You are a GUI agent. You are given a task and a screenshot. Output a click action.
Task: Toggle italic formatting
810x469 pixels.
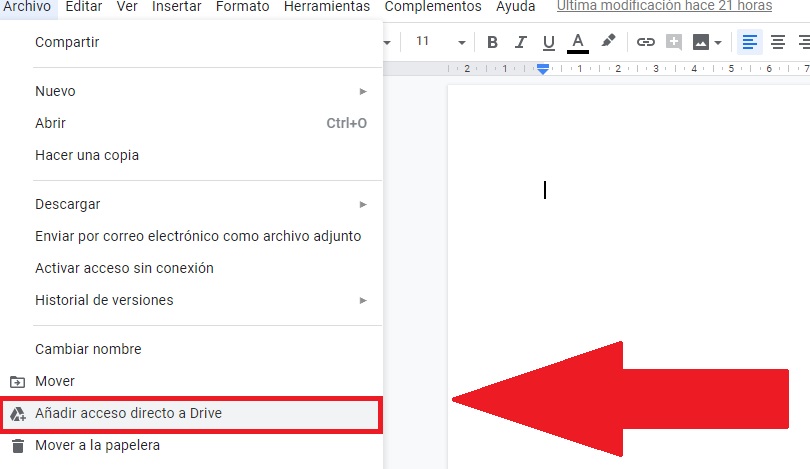pos(520,42)
